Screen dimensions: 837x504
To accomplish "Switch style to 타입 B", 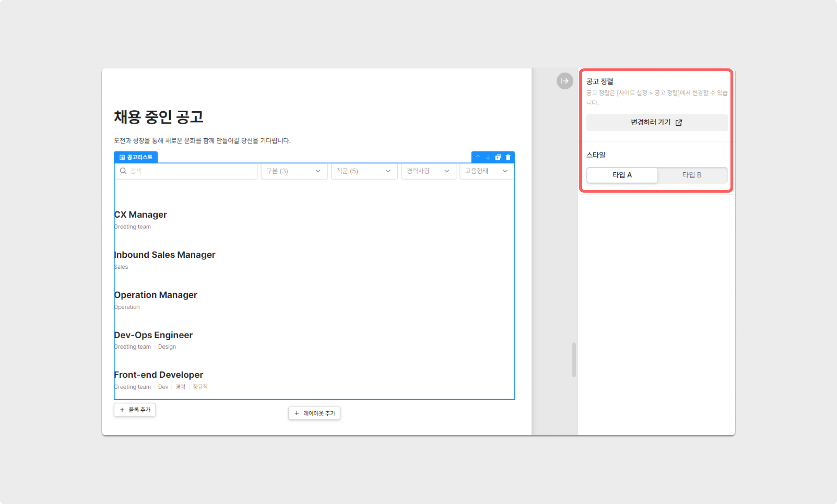I will click(x=692, y=175).
